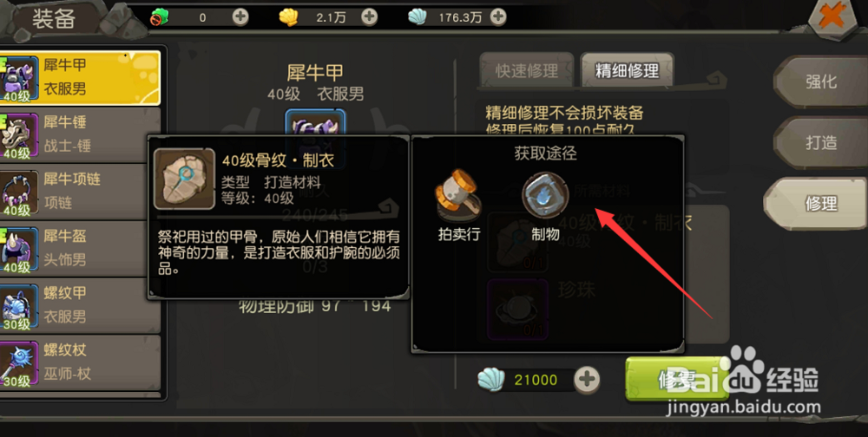Add more green gem currency with plus

click(240, 17)
